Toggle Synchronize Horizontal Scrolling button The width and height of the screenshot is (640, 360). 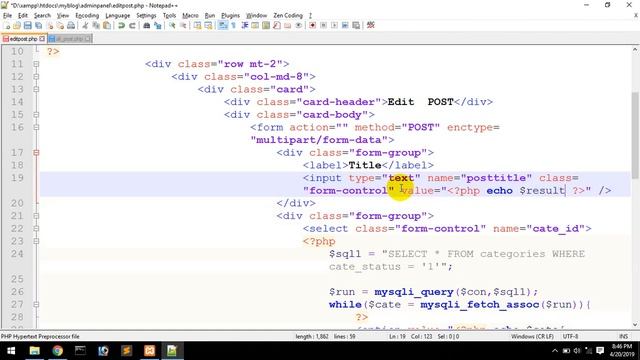coord(208,25)
